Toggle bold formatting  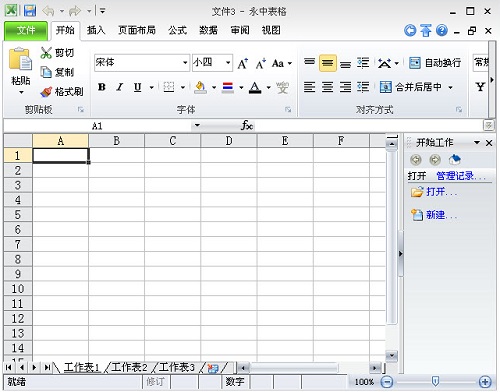102,87
